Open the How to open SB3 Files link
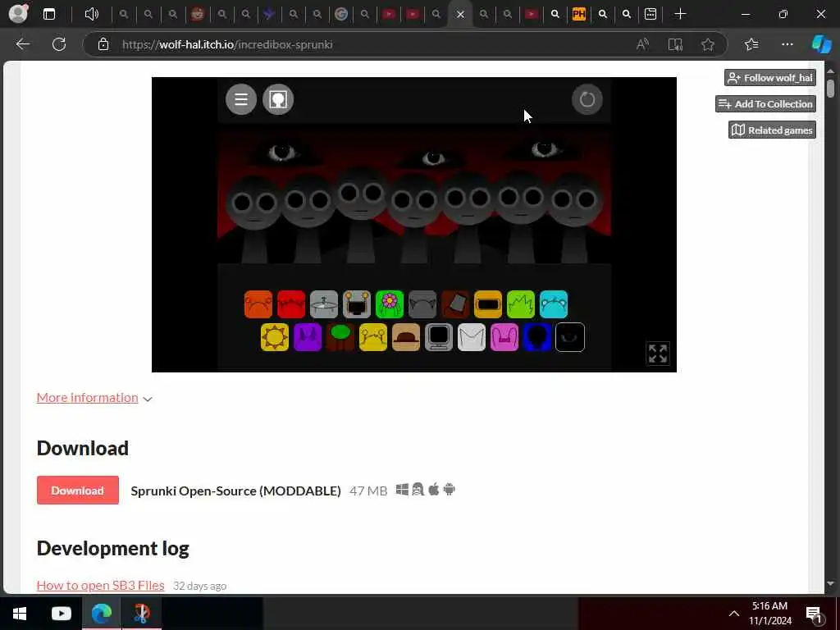The width and height of the screenshot is (840, 630). click(100, 586)
